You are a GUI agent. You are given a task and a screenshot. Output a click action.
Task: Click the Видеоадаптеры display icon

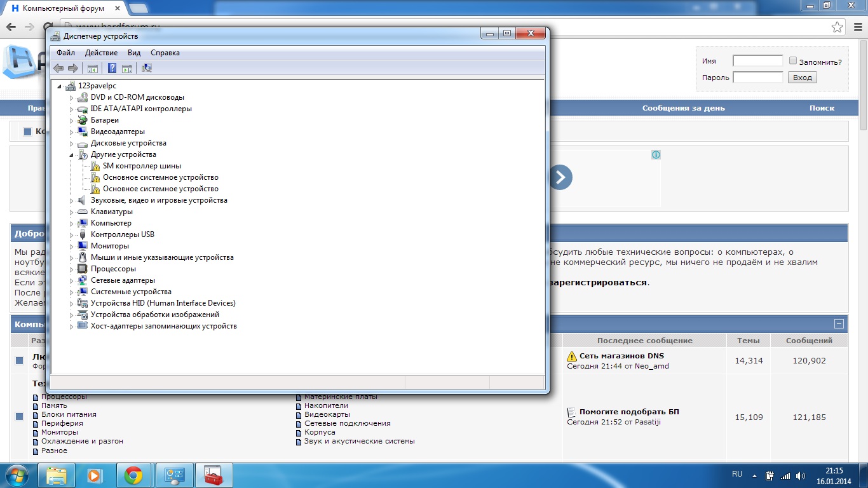pos(82,132)
